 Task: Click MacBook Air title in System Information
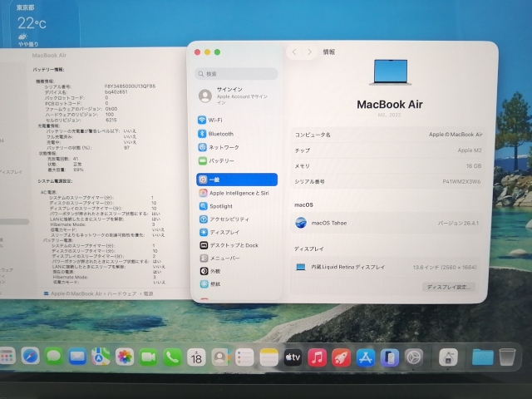click(x=49, y=56)
